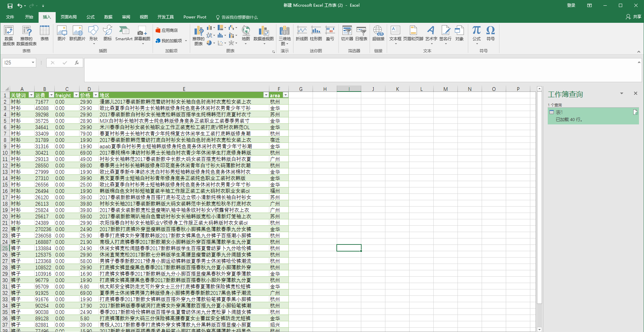Insert an equation (公式) from the symbols group
644x332 pixels.
[477, 35]
